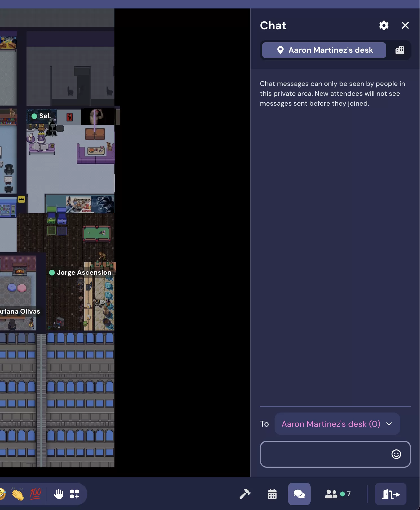Select Aaron Martinez's desk chat tab
The width and height of the screenshot is (420, 510).
click(x=324, y=50)
